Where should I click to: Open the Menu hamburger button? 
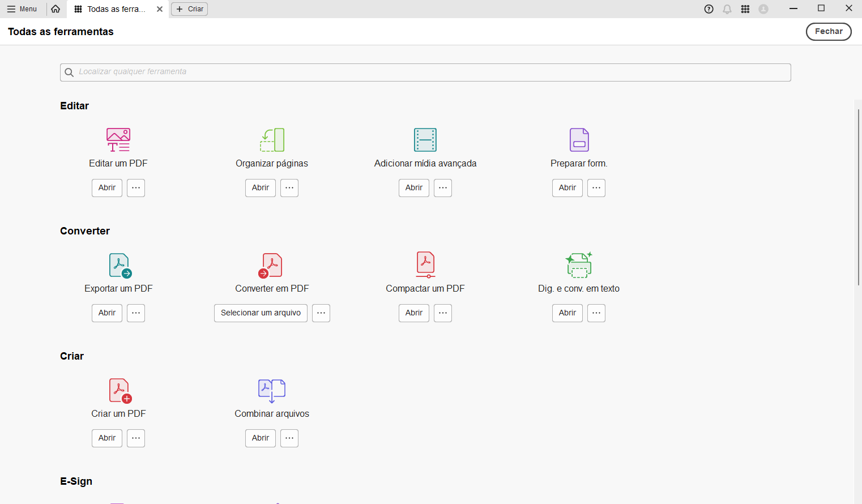pyautogui.click(x=22, y=9)
